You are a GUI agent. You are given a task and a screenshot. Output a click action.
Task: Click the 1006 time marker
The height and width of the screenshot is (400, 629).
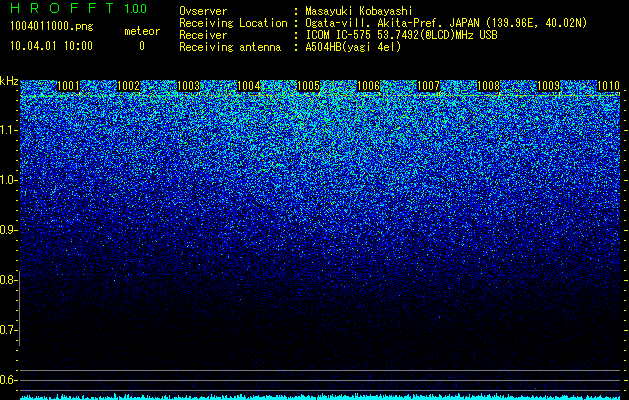coord(368,86)
